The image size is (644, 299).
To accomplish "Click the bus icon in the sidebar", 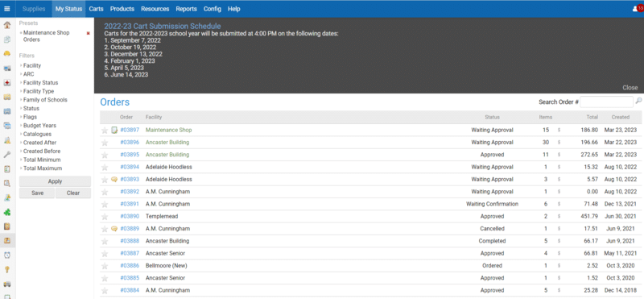I will tap(7, 284).
